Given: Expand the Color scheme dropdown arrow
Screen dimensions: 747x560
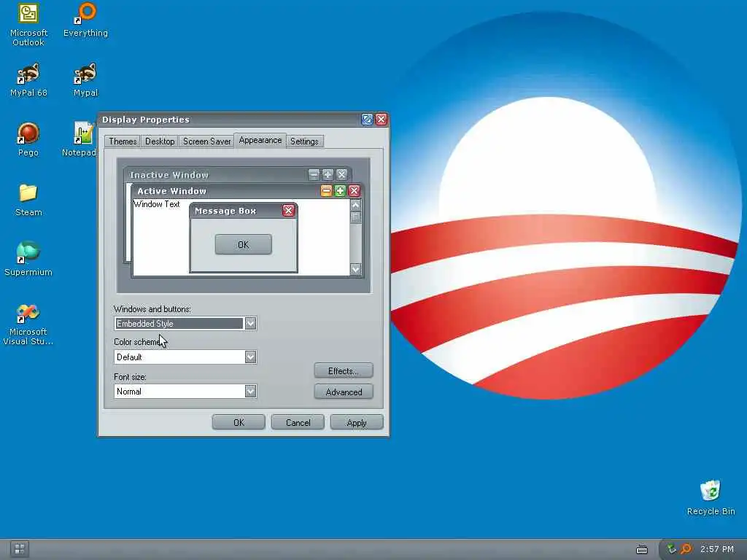Looking at the screenshot, I should point(251,357).
